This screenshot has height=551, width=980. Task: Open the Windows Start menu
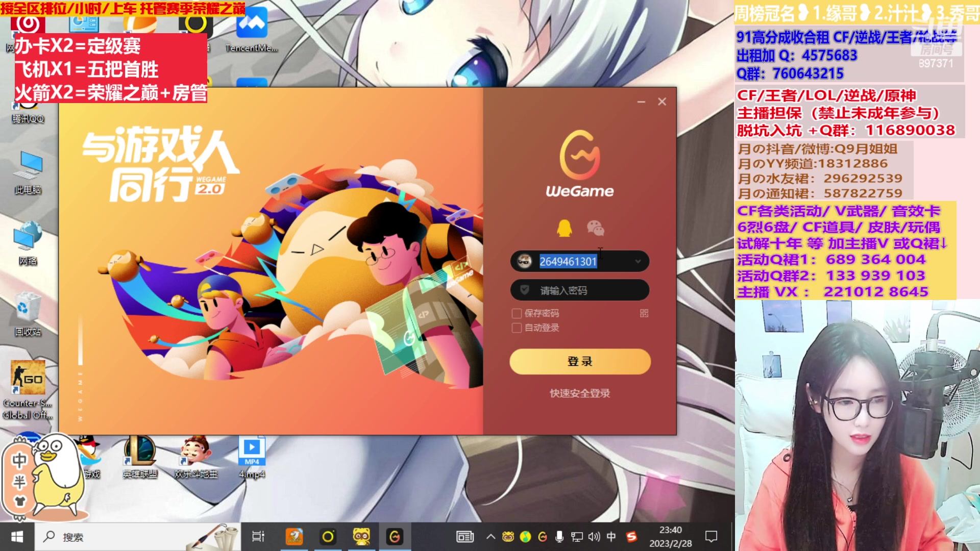pyautogui.click(x=17, y=537)
